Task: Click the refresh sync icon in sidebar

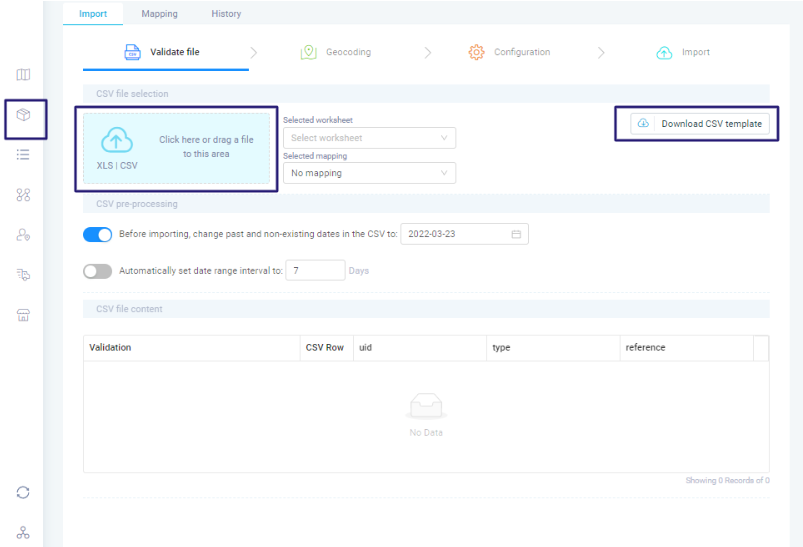Action: [x=23, y=492]
